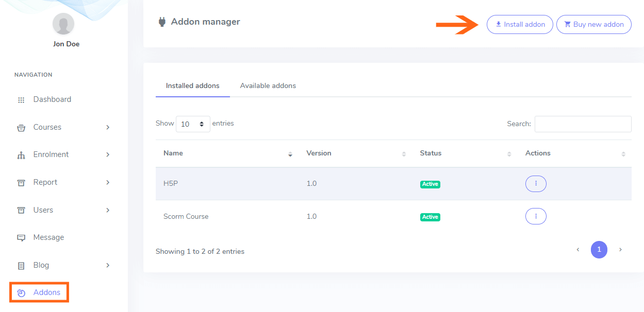Click the Install addon button
Viewport: 644px width, 312px height.
pyautogui.click(x=520, y=24)
